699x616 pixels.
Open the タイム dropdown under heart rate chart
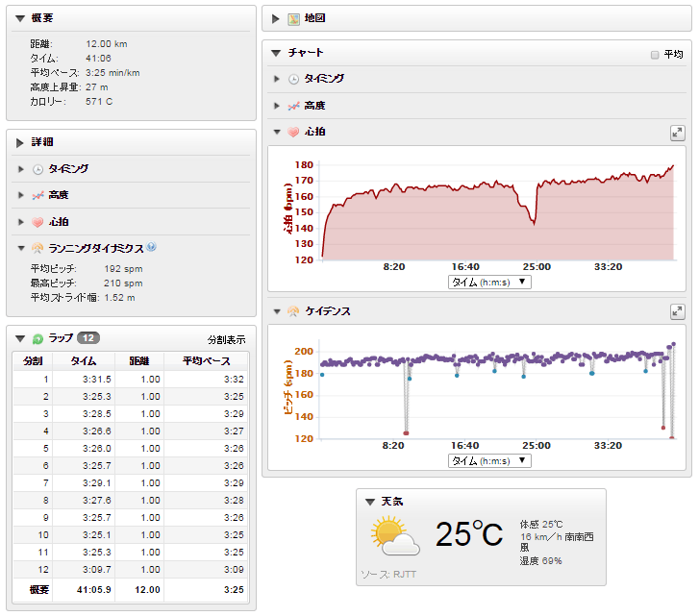click(x=489, y=283)
